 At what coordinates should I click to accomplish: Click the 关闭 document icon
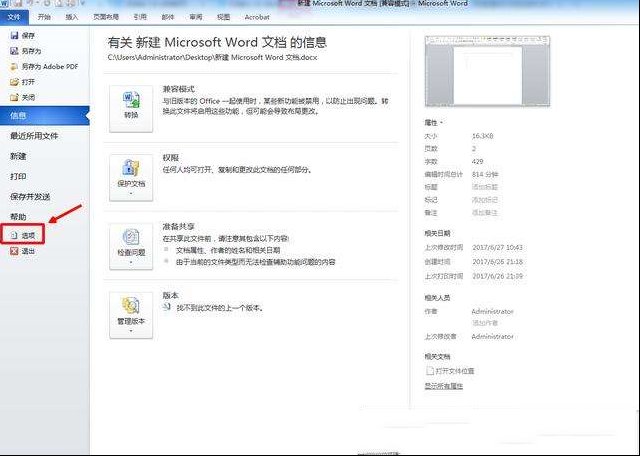click(x=14, y=97)
